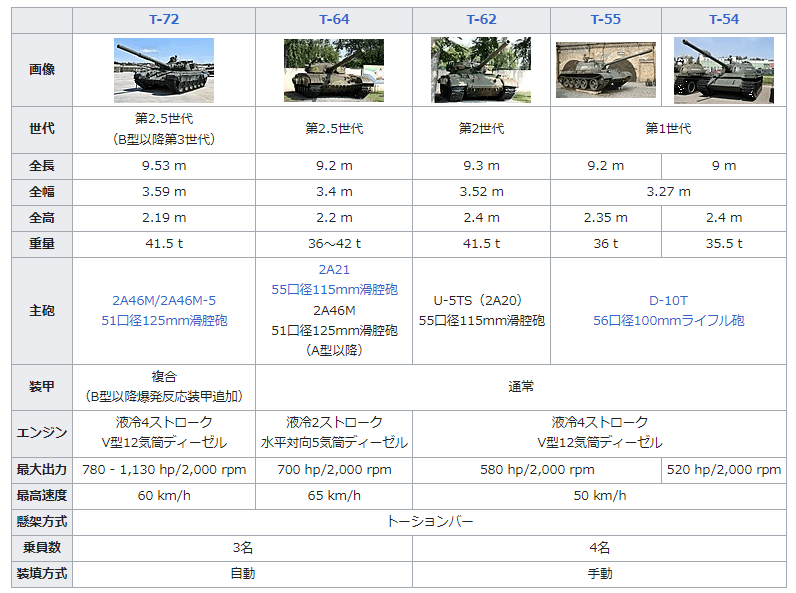Open the T-54 header link
The width and height of the screenshot is (796, 593).
tap(723, 20)
